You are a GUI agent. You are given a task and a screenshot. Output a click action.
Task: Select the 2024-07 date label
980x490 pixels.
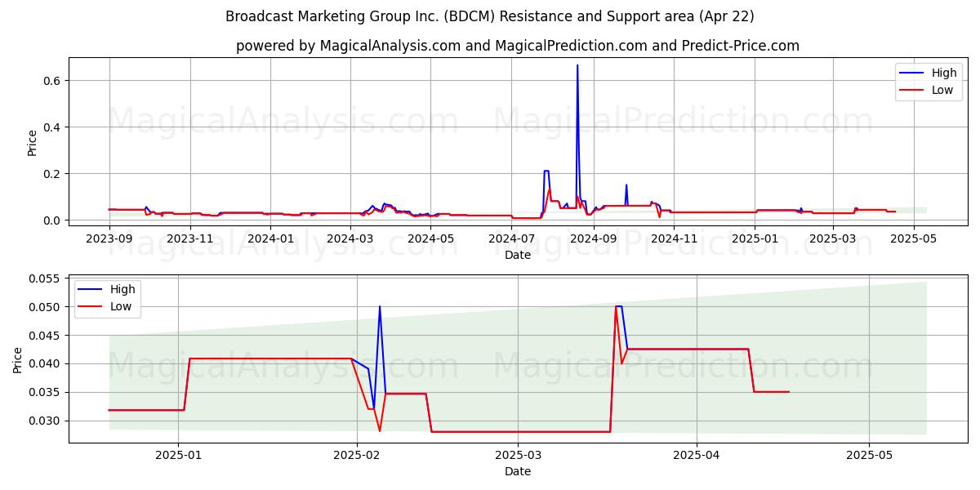(x=511, y=238)
